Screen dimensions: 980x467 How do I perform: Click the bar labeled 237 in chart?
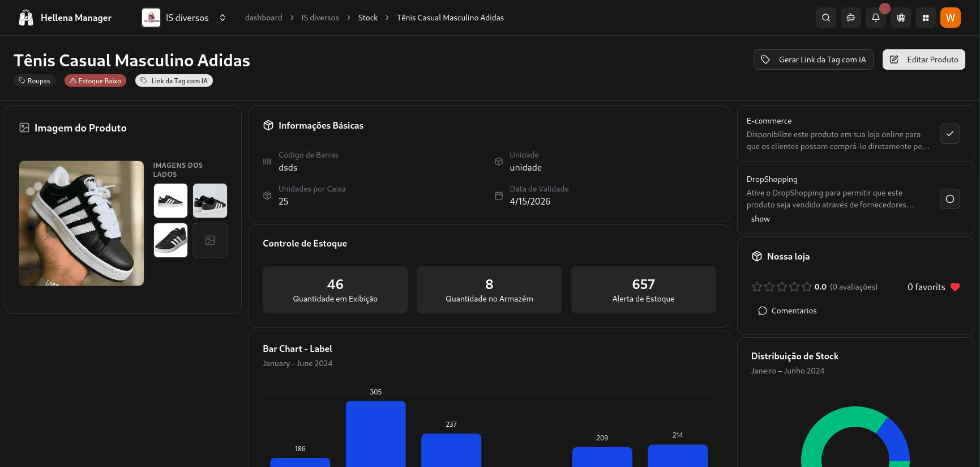tap(451, 451)
